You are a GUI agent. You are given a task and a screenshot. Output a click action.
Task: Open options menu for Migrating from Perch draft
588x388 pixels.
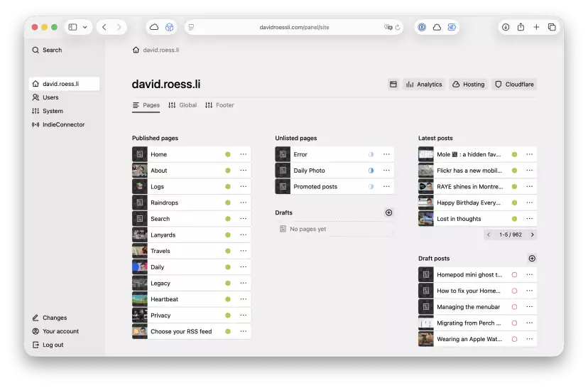pos(530,323)
